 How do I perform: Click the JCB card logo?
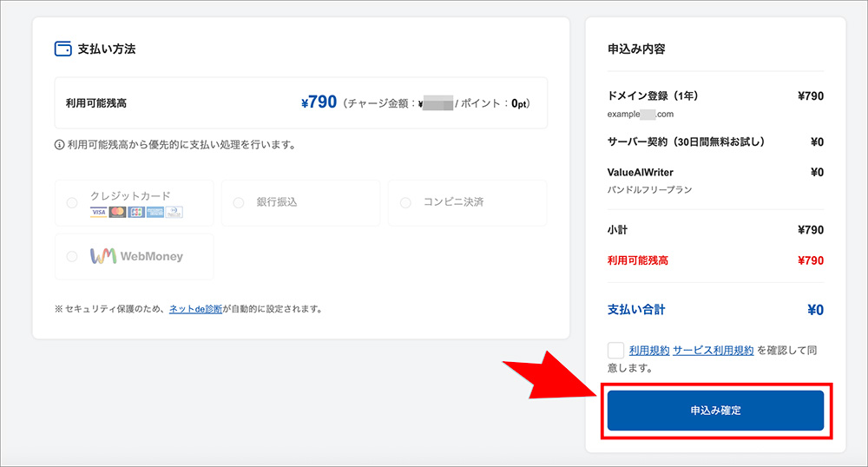click(136, 212)
